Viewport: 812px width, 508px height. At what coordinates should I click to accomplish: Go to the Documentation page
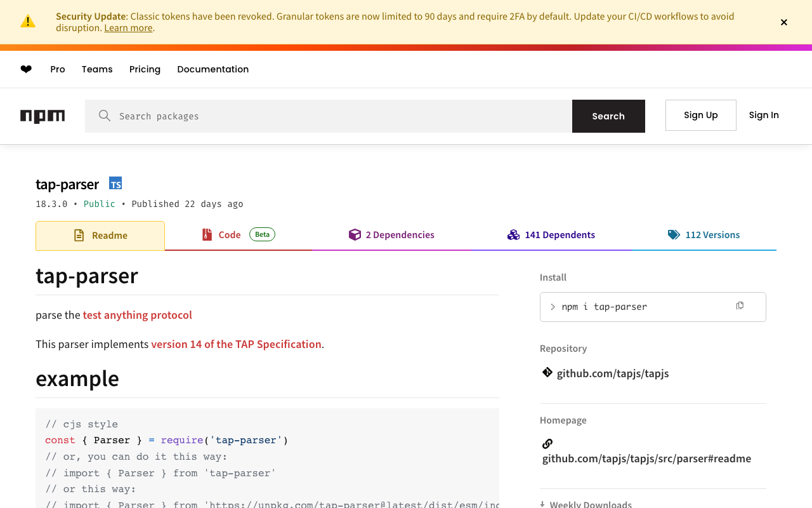coord(213,69)
